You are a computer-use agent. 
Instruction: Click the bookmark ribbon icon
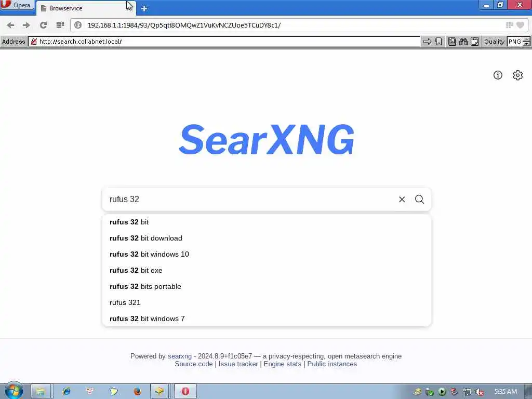pyautogui.click(x=438, y=42)
